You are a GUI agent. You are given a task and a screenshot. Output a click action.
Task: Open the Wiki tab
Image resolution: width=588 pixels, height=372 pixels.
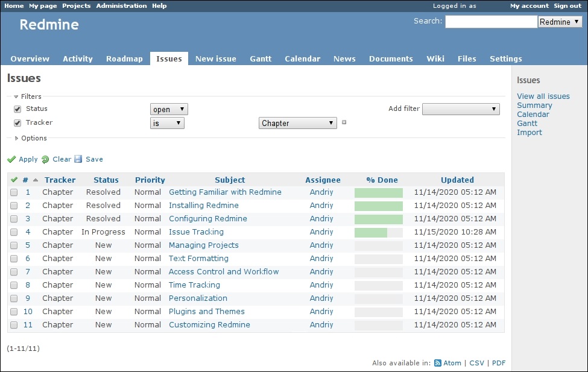coord(435,59)
